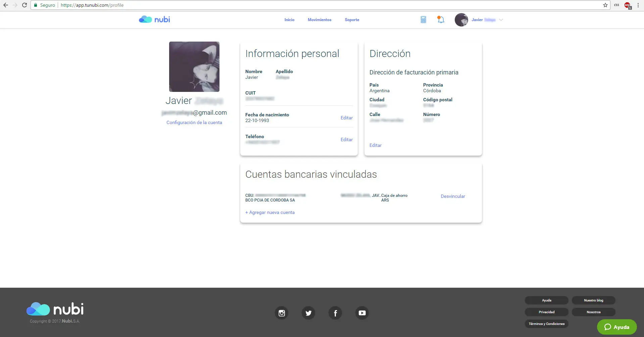Select Agregar nueva cuenta

point(270,212)
